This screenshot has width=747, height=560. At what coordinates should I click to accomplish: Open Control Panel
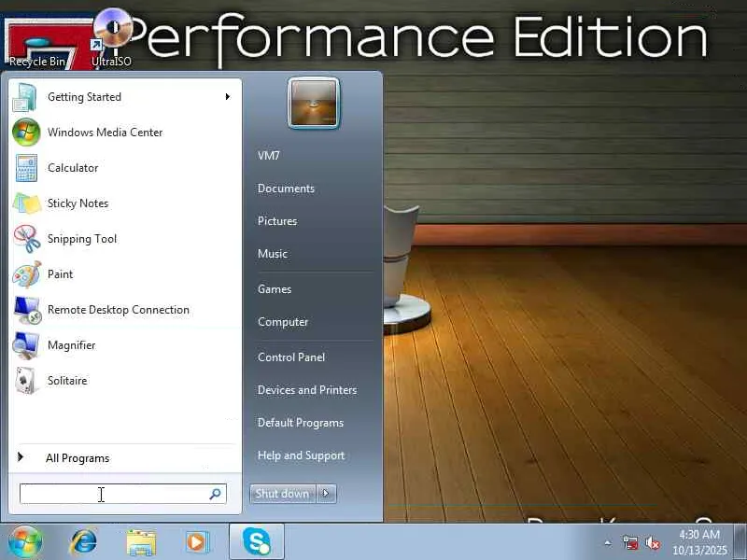(x=291, y=357)
